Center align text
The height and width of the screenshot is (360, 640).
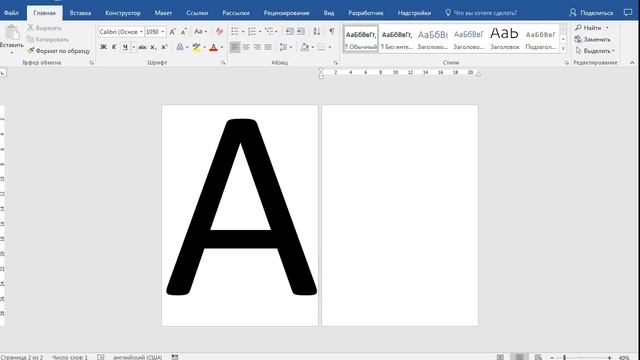(x=246, y=47)
